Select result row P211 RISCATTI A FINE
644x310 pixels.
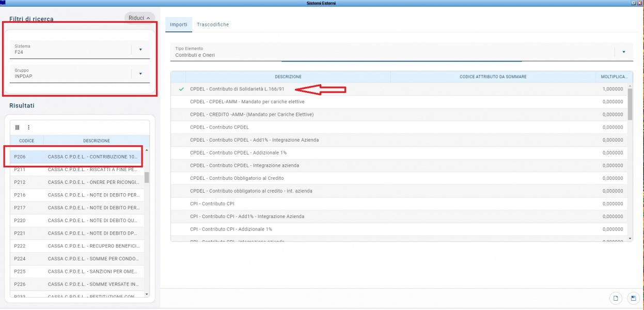click(76, 169)
